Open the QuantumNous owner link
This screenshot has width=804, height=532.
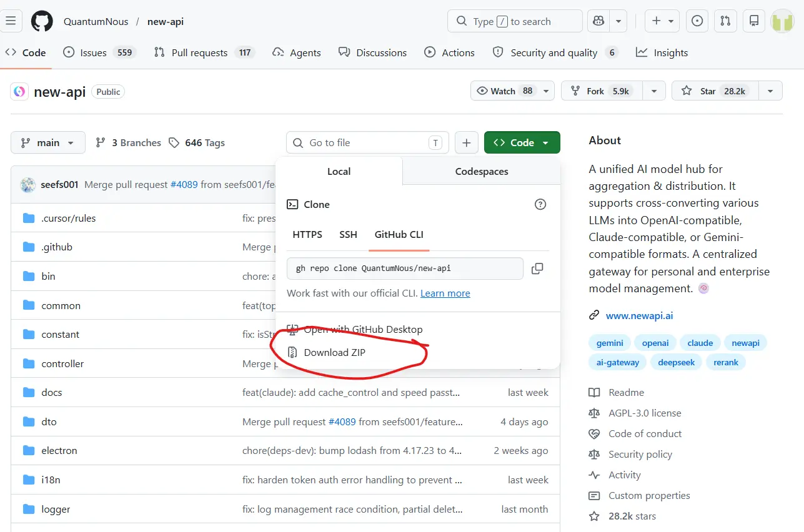96,21
